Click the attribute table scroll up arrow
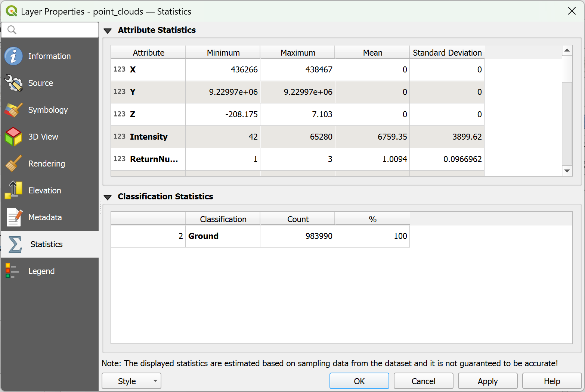This screenshot has width=585, height=392. click(567, 50)
